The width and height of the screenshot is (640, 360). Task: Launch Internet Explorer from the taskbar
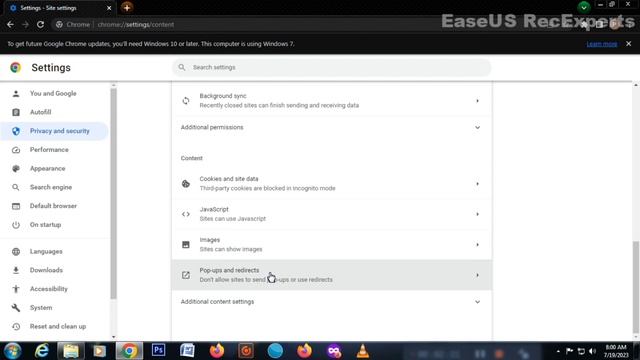(x=42, y=351)
